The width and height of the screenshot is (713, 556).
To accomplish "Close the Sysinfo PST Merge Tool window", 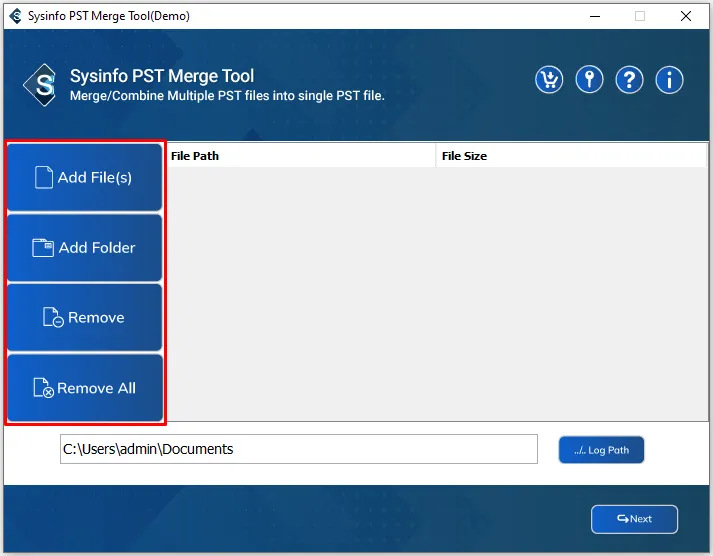I will point(686,16).
